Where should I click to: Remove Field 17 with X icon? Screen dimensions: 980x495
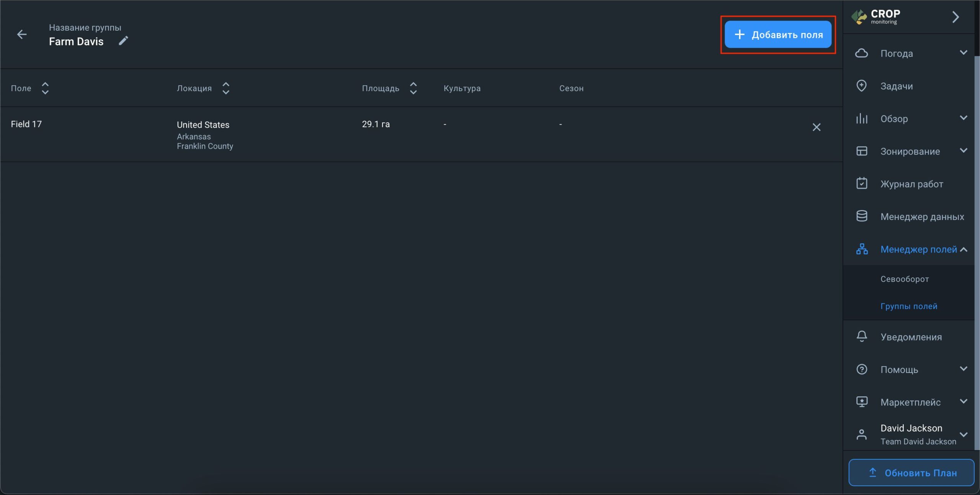coord(816,127)
